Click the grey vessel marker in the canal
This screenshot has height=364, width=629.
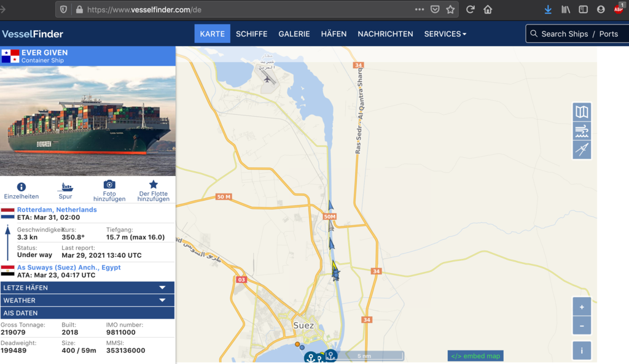pos(331,227)
